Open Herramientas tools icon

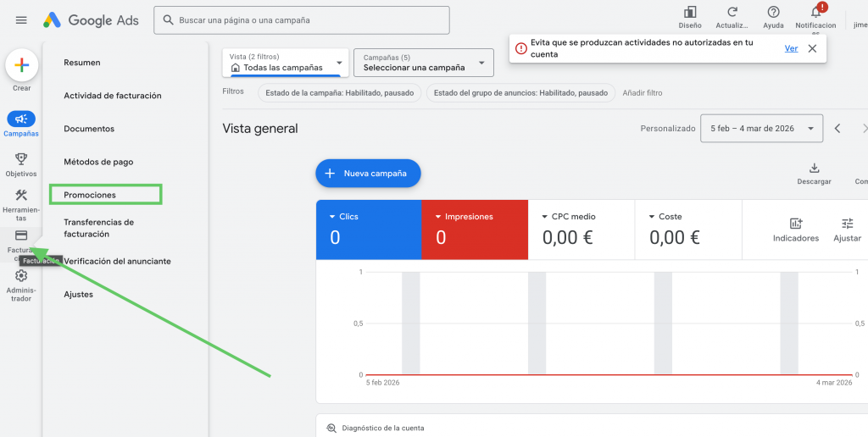(21, 196)
